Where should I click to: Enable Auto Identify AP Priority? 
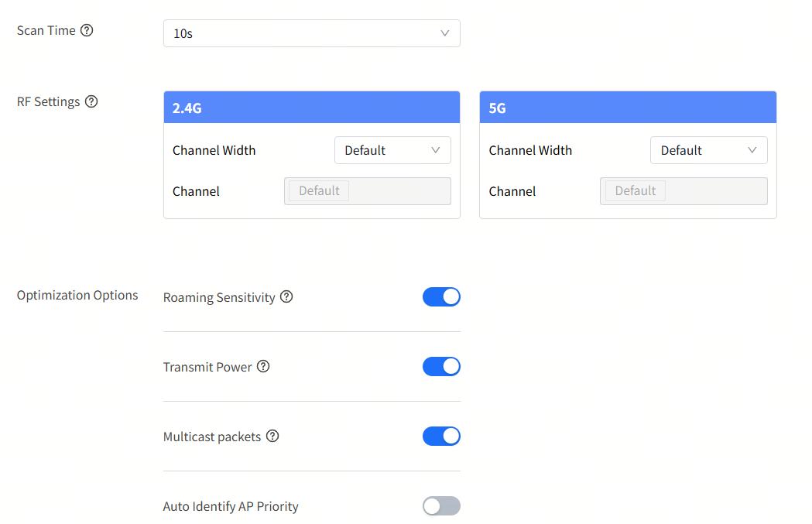[x=441, y=506]
